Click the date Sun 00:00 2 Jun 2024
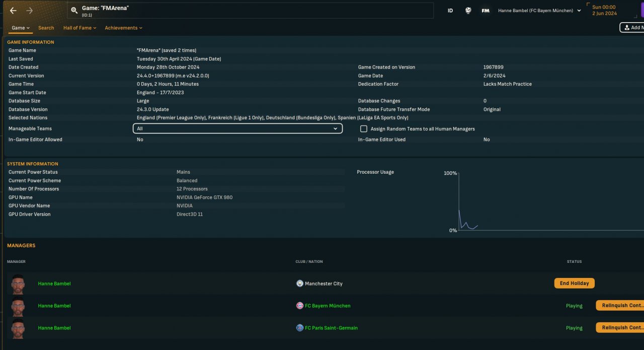This screenshot has height=350, width=644. (604, 11)
